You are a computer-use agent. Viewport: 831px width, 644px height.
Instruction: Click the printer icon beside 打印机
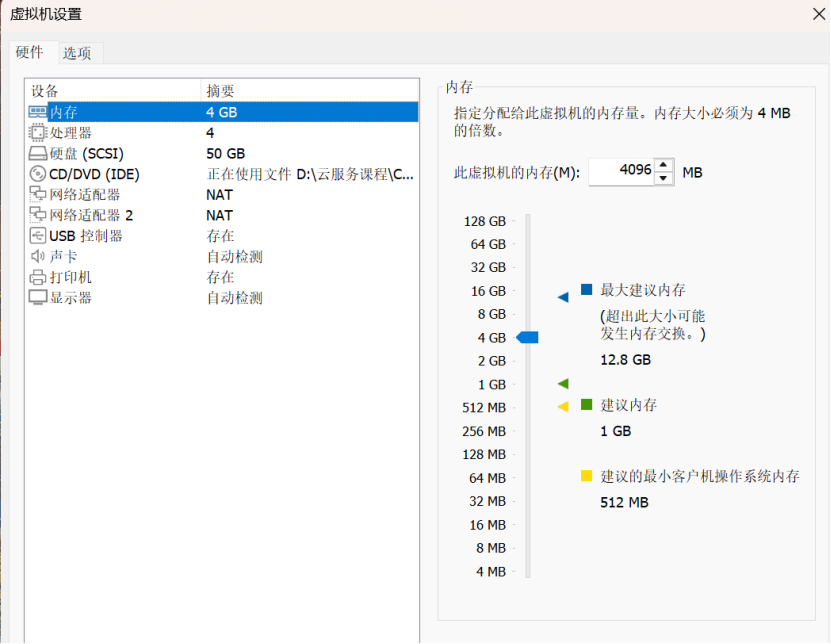[38, 277]
